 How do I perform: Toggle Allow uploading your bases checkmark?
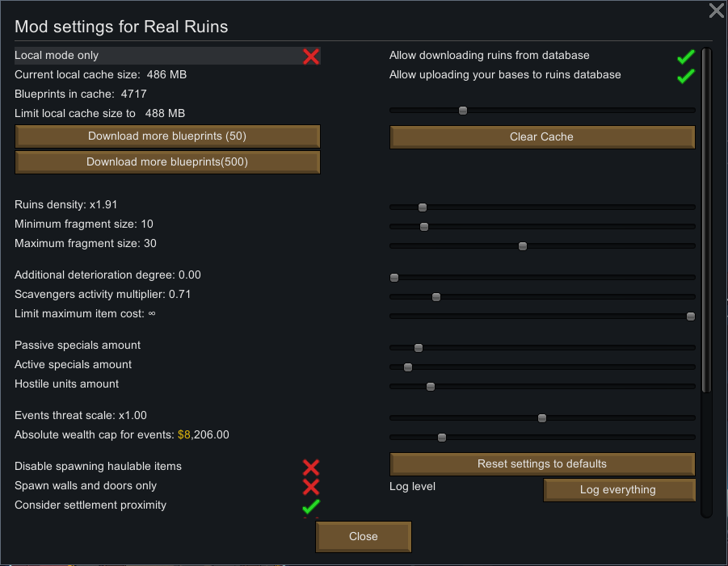click(686, 76)
